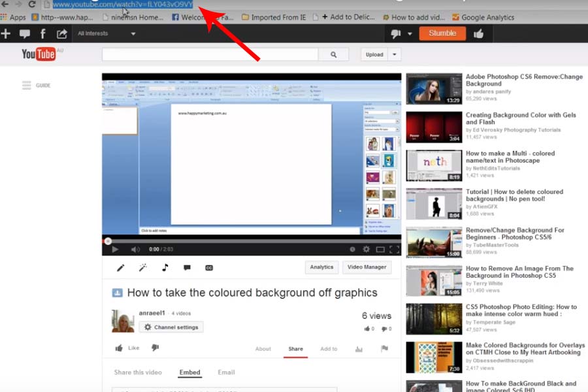Open the Guide menu icon
Image resolution: width=588 pixels, height=392 pixels.
26,85
